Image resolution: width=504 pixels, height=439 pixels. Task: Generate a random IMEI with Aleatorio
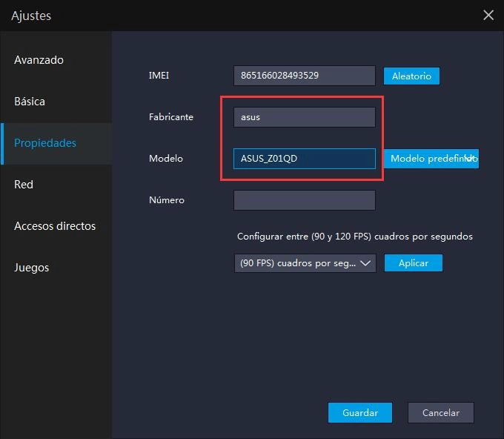coord(411,76)
